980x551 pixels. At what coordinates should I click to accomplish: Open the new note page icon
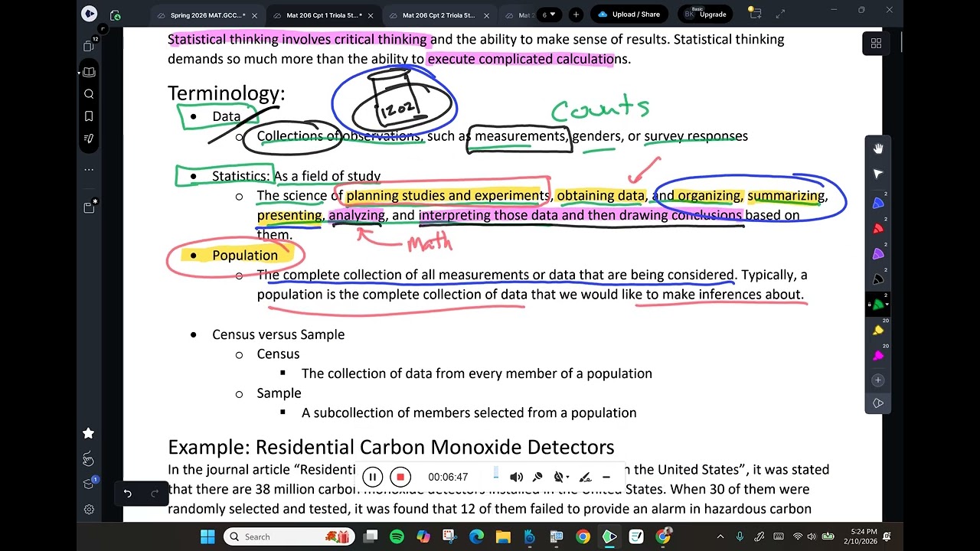(x=89, y=207)
